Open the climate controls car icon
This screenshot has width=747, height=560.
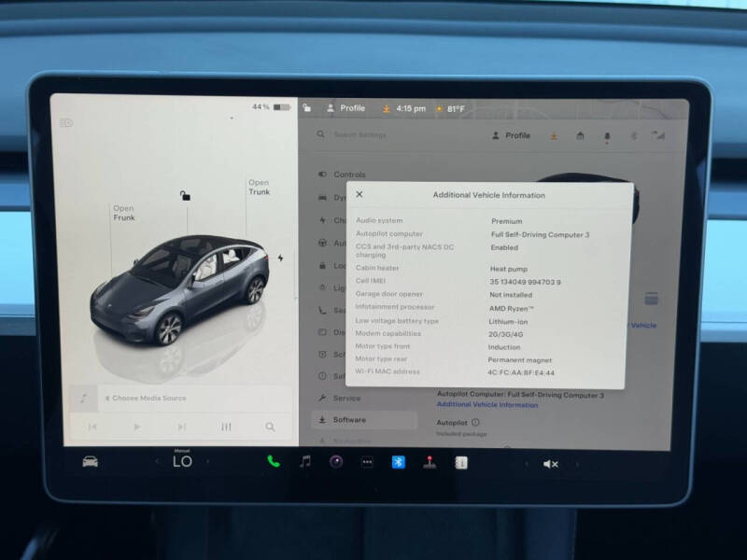89,462
